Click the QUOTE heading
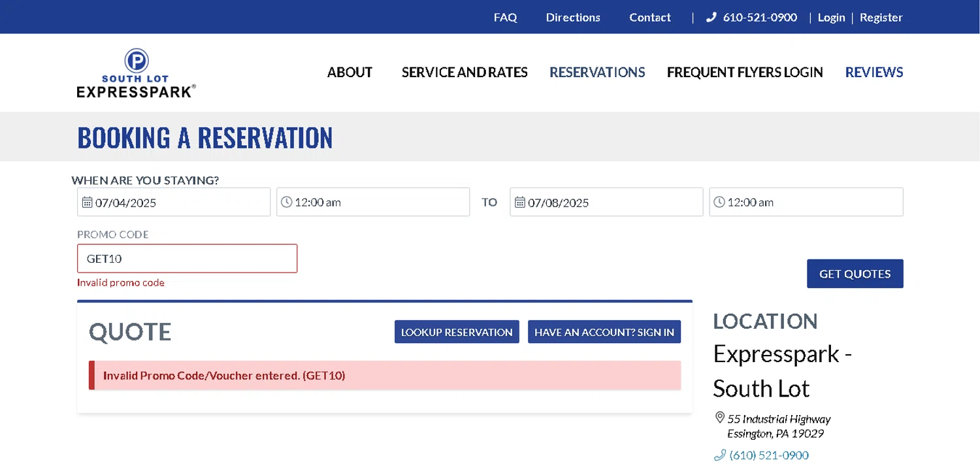The width and height of the screenshot is (980, 464). (130, 332)
